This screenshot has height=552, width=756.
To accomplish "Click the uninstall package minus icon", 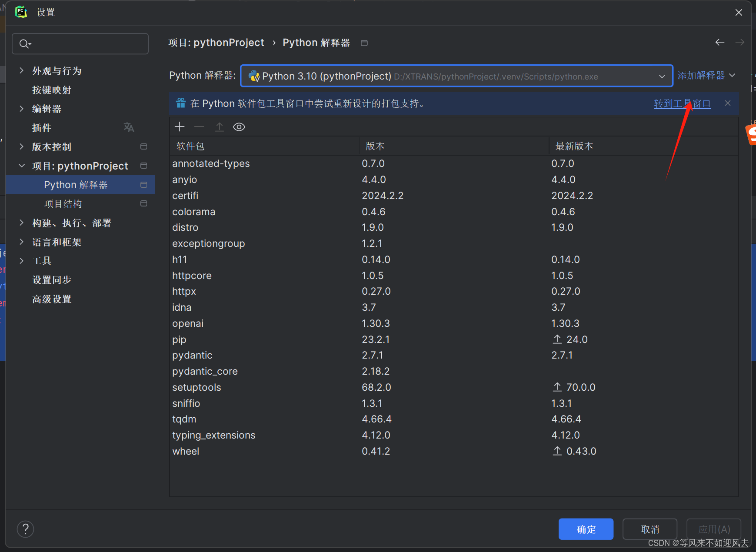I will (x=199, y=126).
